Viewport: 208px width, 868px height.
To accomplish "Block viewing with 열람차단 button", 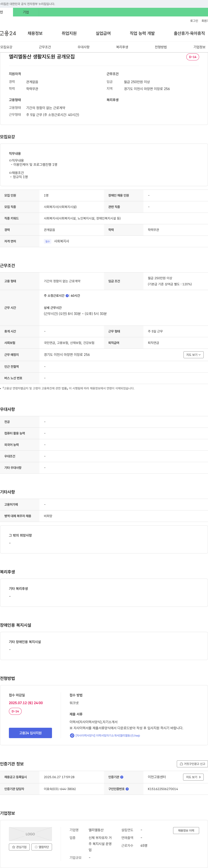I will coord(42,847).
